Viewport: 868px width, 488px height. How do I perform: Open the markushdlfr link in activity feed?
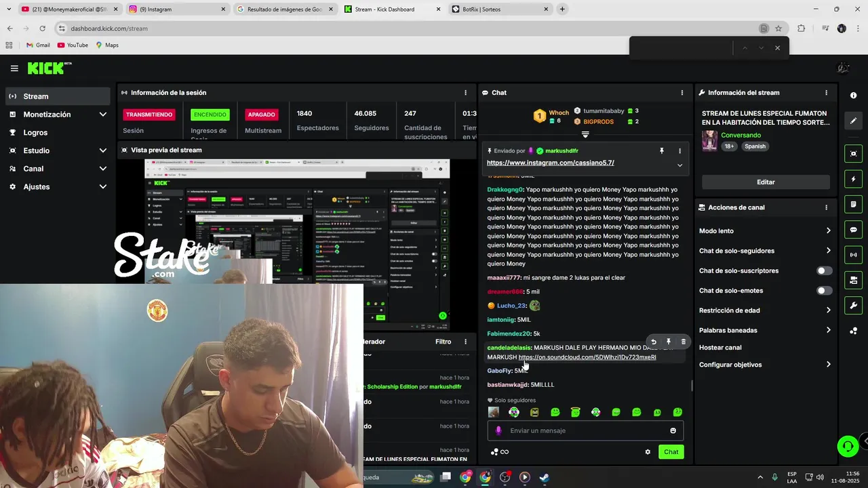coord(445,386)
